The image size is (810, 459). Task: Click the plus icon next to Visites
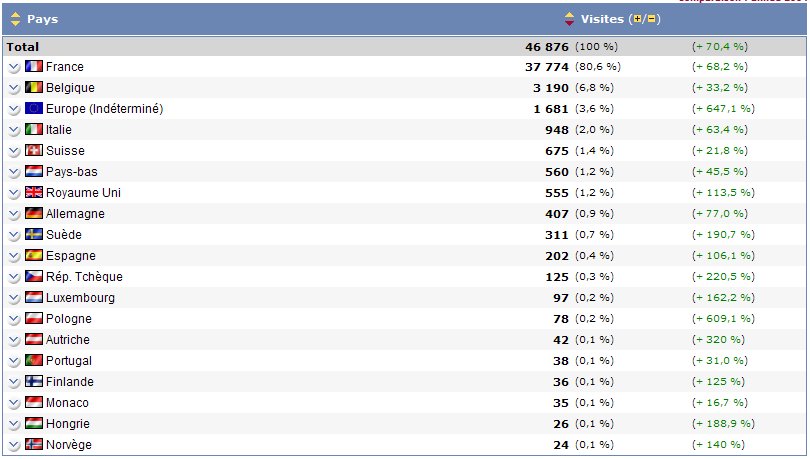point(638,19)
